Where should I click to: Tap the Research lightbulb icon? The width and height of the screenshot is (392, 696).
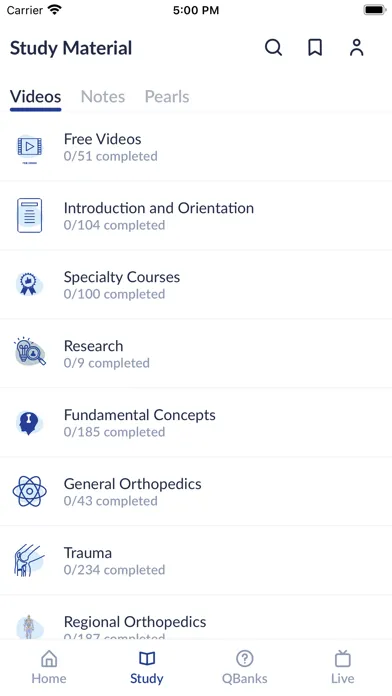pyautogui.click(x=29, y=352)
